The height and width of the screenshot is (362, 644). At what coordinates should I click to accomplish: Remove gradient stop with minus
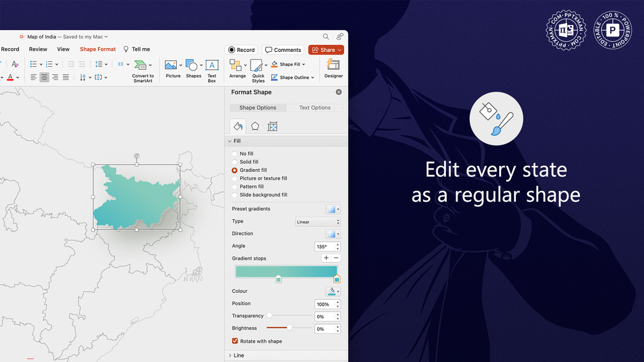[336, 258]
